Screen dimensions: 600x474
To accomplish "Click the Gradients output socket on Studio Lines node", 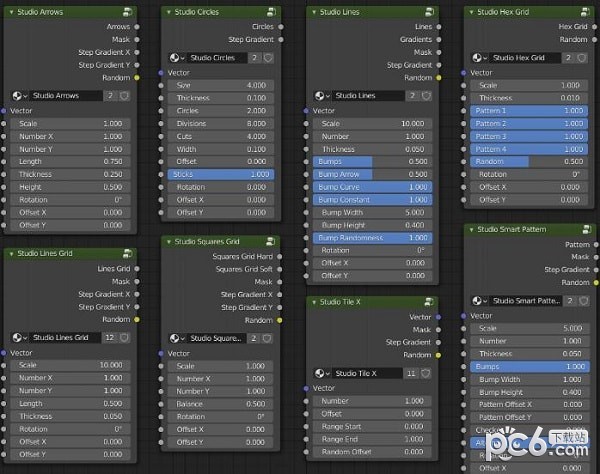I will tap(439, 39).
